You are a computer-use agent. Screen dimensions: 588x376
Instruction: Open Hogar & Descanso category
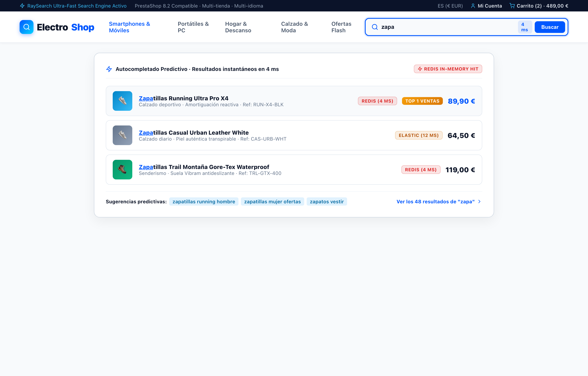(x=238, y=27)
